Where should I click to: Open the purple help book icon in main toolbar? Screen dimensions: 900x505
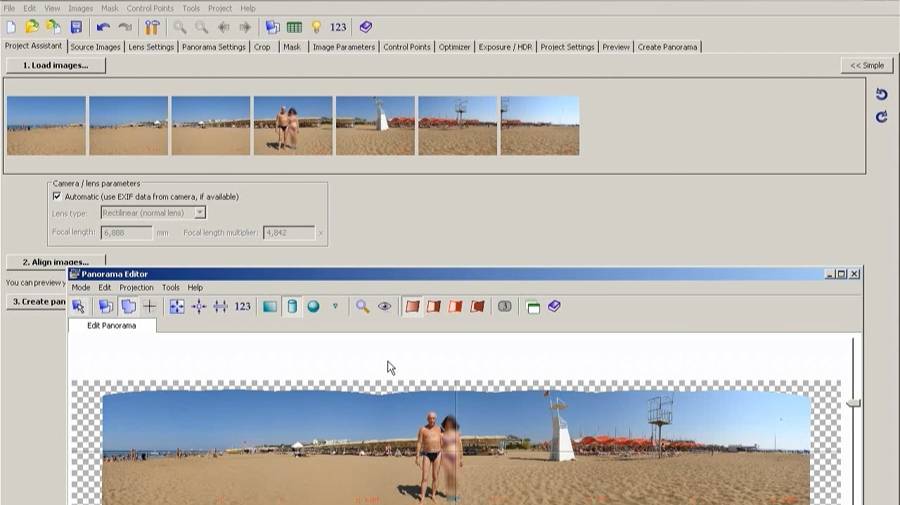pyautogui.click(x=366, y=27)
